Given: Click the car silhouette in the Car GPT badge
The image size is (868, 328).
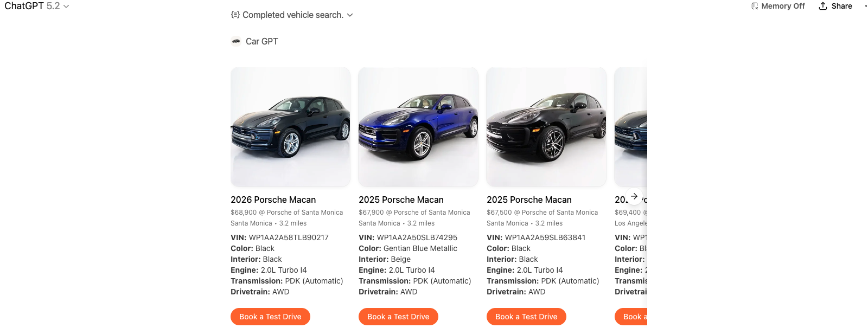Looking at the screenshot, I should [236, 41].
